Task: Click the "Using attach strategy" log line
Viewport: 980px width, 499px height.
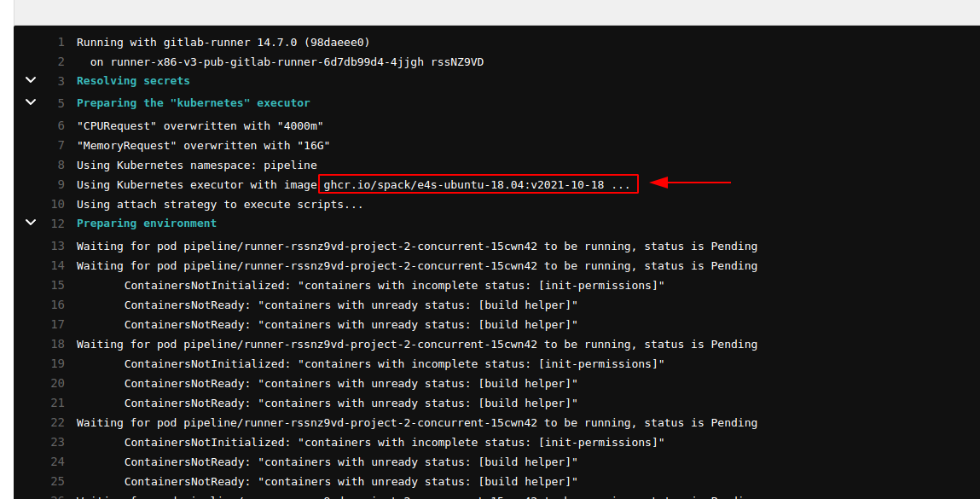Action: pyautogui.click(x=220, y=205)
